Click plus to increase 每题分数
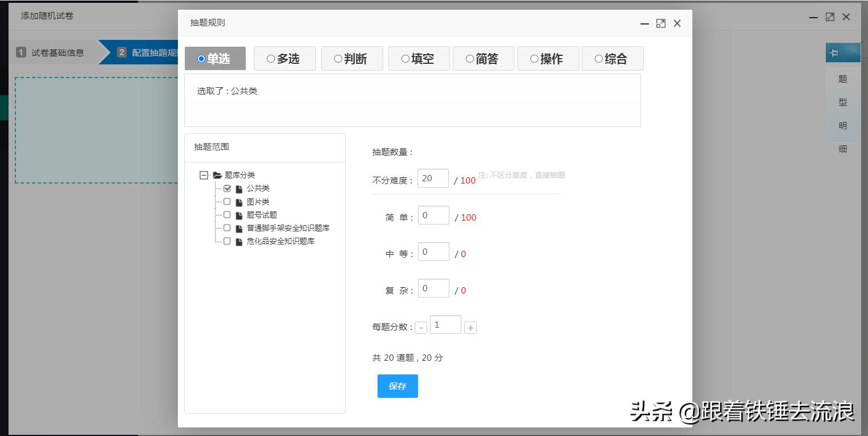Viewport: 868px width, 436px height. pos(470,327)
